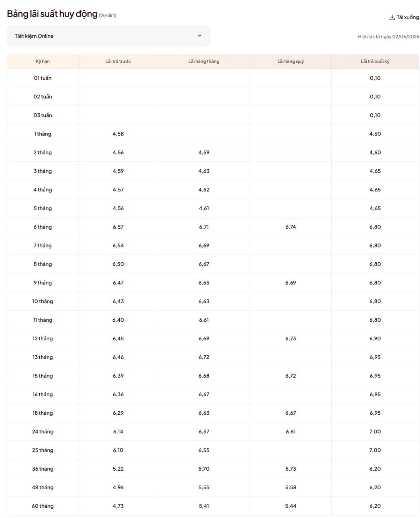Click the Lãi hàng quý column header
Screen dimensions: 420x518
(x=291, y=62)
